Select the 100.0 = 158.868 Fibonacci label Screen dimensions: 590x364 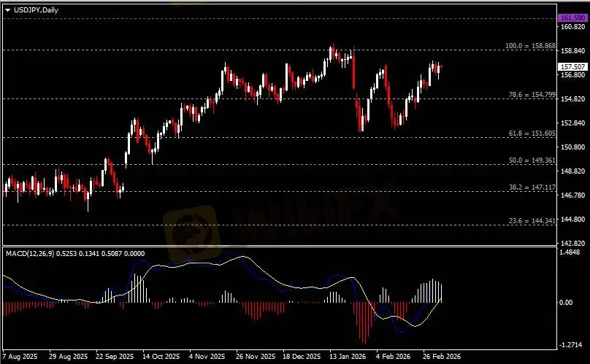tap(530, 46)
